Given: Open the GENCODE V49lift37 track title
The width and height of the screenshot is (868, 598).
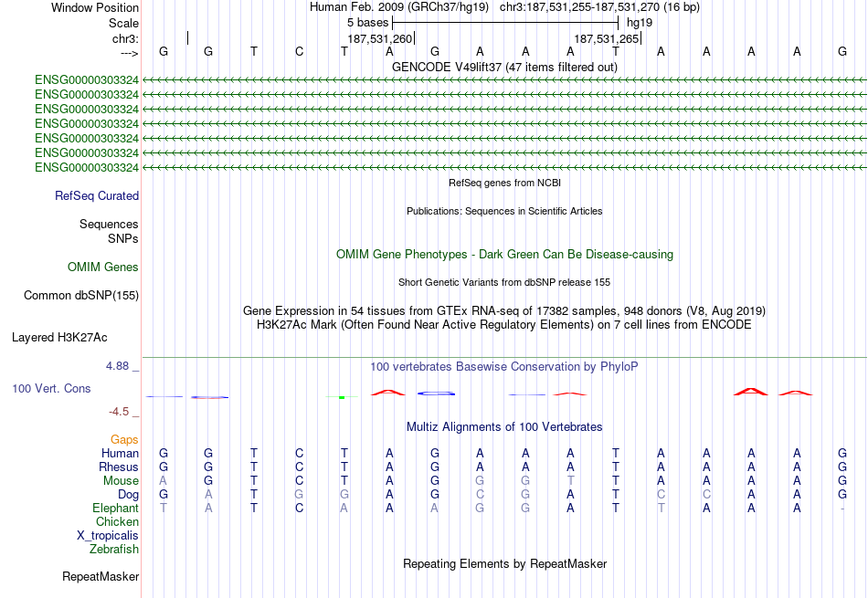Looking at the screenshot, I should (x=504, y=67).
